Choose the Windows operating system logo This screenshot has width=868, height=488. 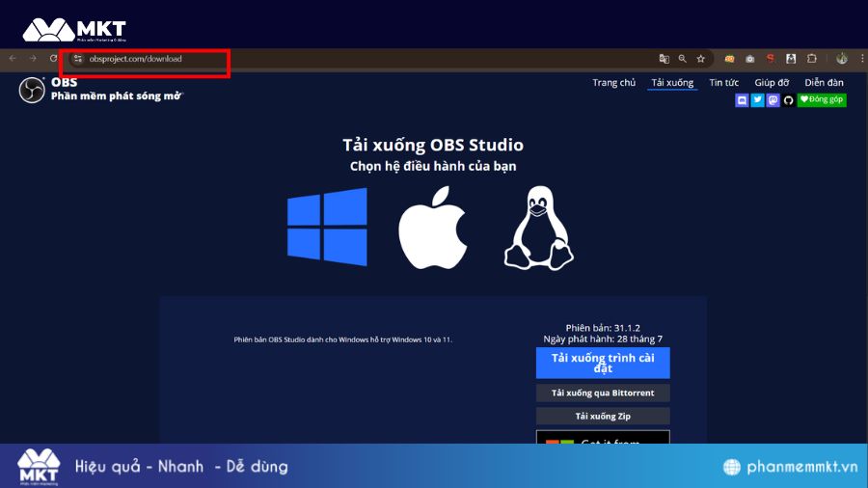[327, 227]
